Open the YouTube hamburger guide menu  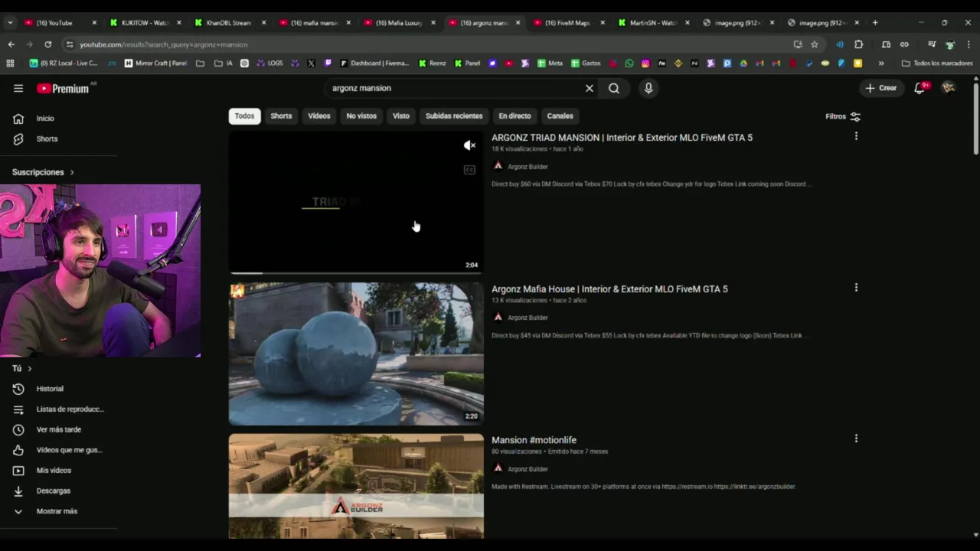[18, 88]
